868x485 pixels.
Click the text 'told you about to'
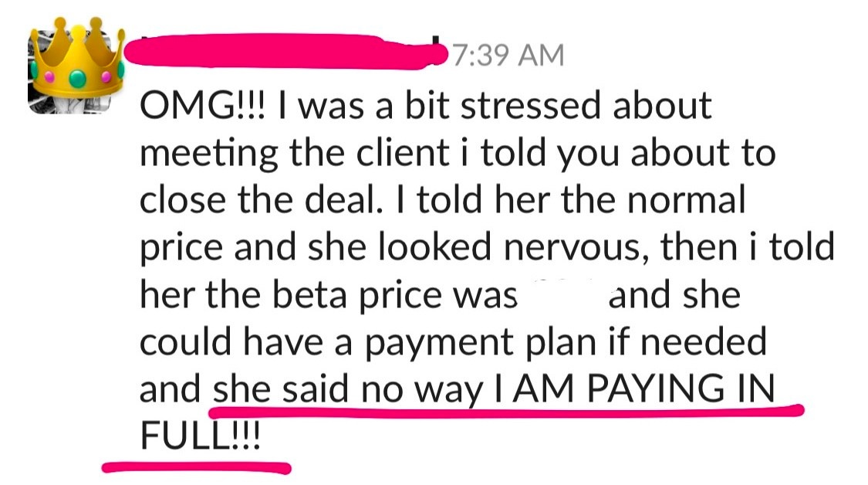(628, 154)
